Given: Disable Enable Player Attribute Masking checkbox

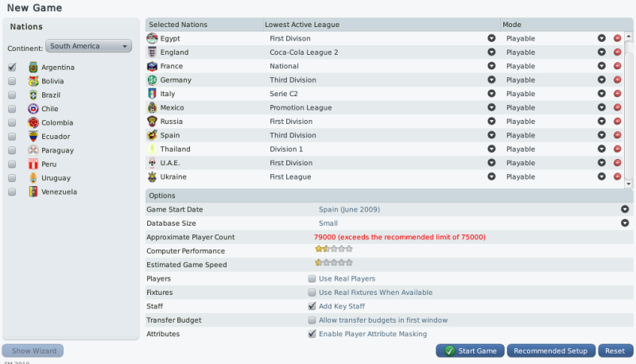Looking at the screenshot, I should (x=312, y=334).
